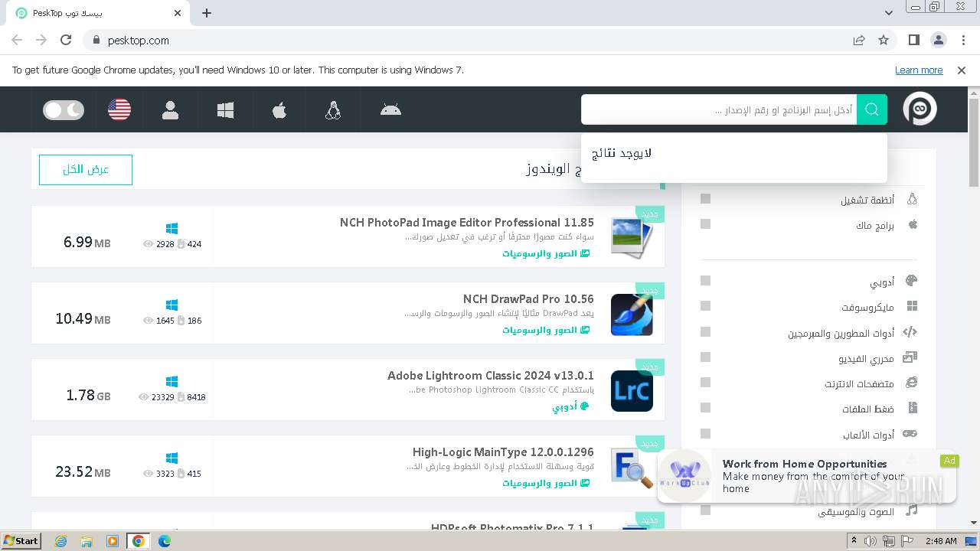Open متصفحات الانترنت sidebar category

point(860,384)
